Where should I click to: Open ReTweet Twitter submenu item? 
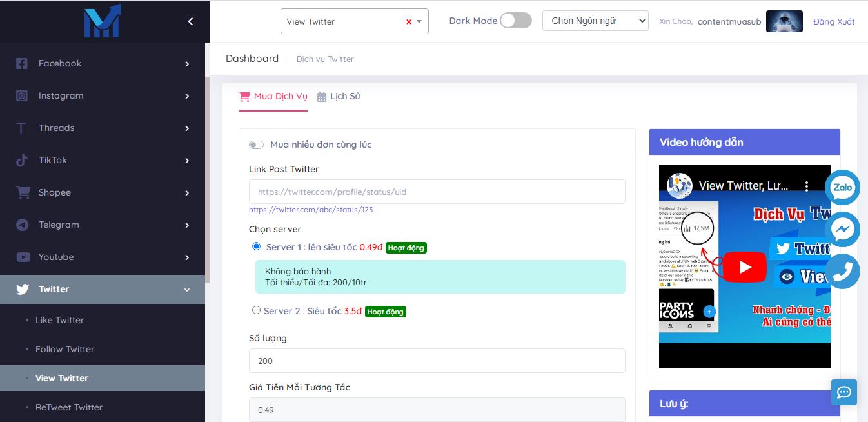click(69, 407)
